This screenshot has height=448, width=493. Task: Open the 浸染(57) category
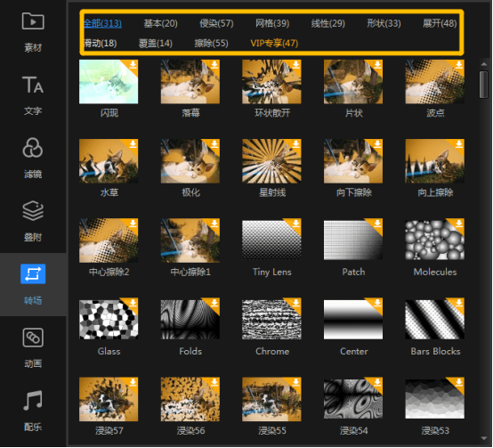coord(216,23)
